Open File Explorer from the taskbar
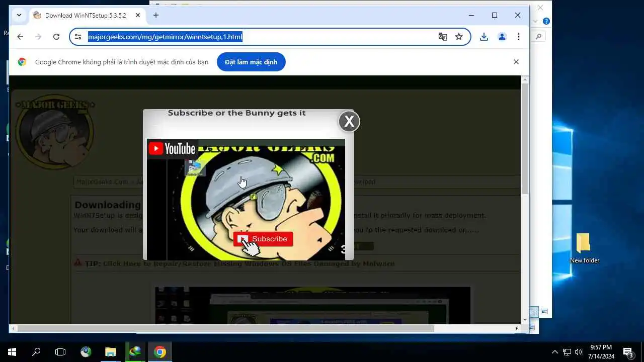The image size is (644, 362). [x=111, y=352]
